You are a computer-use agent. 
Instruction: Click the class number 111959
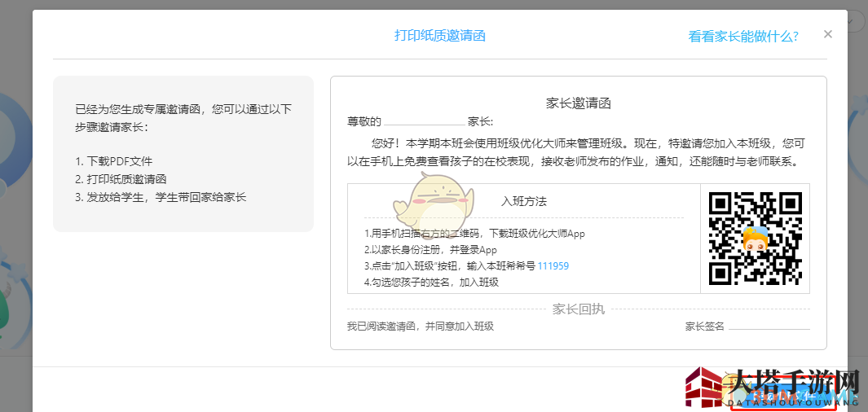pos(553,266)
